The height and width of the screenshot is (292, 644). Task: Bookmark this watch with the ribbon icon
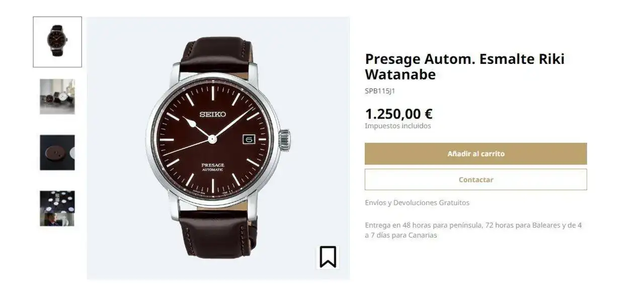point(328,257)
